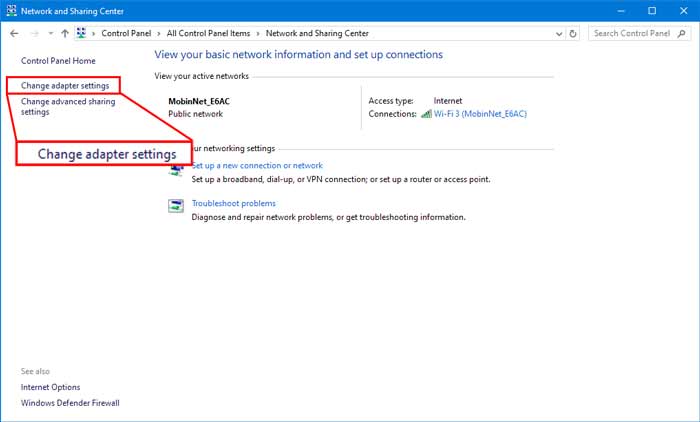700x422 pixels.
Task: Open Windows Defender Firewall link
Action: [70, 403]
